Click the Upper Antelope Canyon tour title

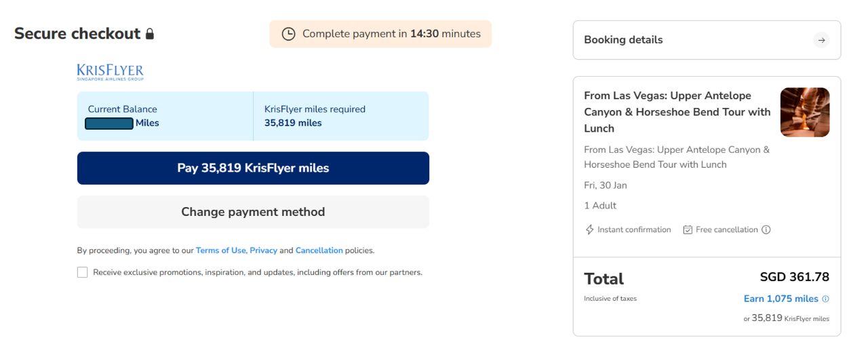677,112
